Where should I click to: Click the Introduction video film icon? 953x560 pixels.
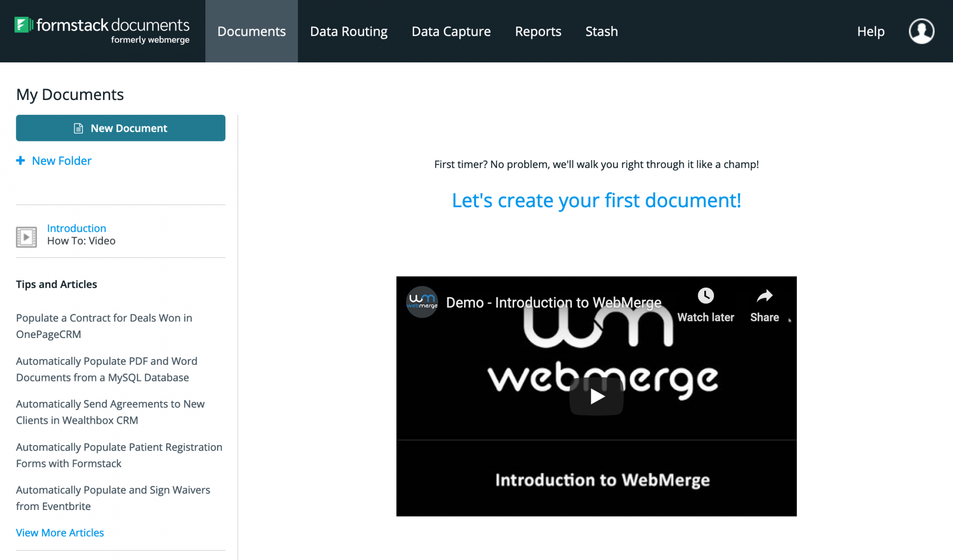[x=26, y=237]
